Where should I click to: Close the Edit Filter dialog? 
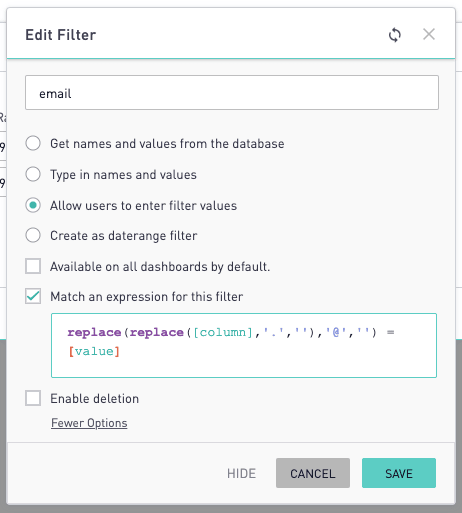click(429, 34)
